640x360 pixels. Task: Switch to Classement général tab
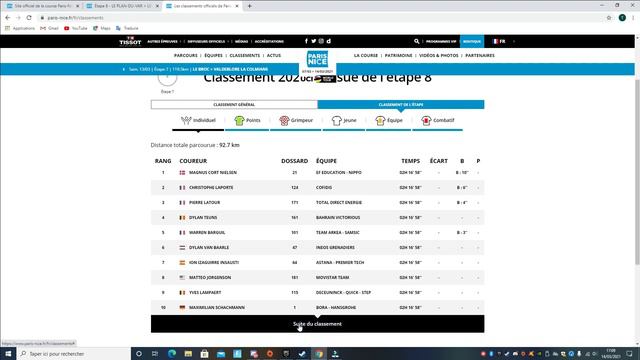[234, 104]
